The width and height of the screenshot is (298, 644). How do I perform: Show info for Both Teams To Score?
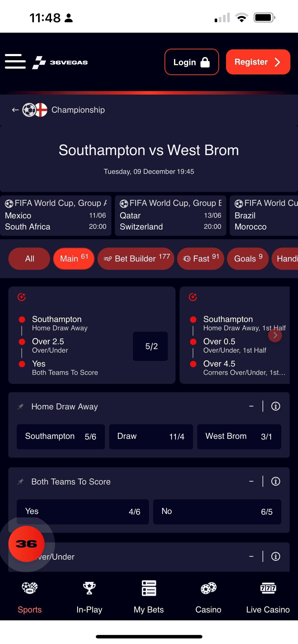pos(275,481)
